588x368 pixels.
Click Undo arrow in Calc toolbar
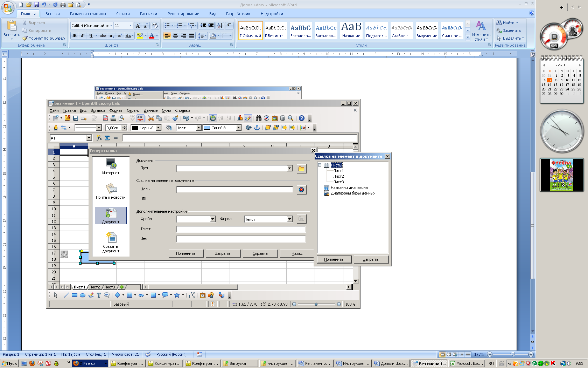tap(186, 118)
